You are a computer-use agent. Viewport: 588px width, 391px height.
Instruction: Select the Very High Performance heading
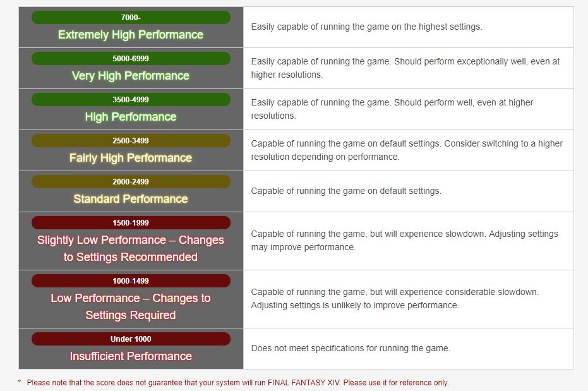click(x=131, y=76)
